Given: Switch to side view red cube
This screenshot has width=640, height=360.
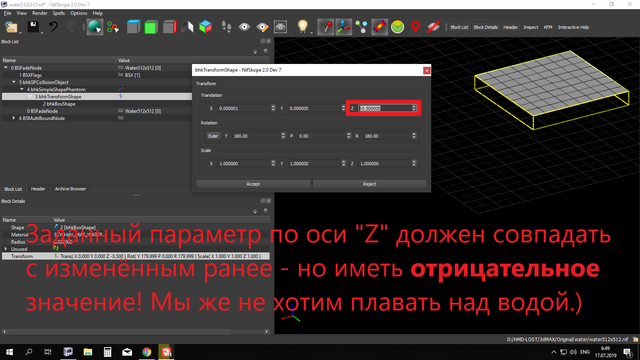Looking at the screenshot, I should tap(169, 27).
